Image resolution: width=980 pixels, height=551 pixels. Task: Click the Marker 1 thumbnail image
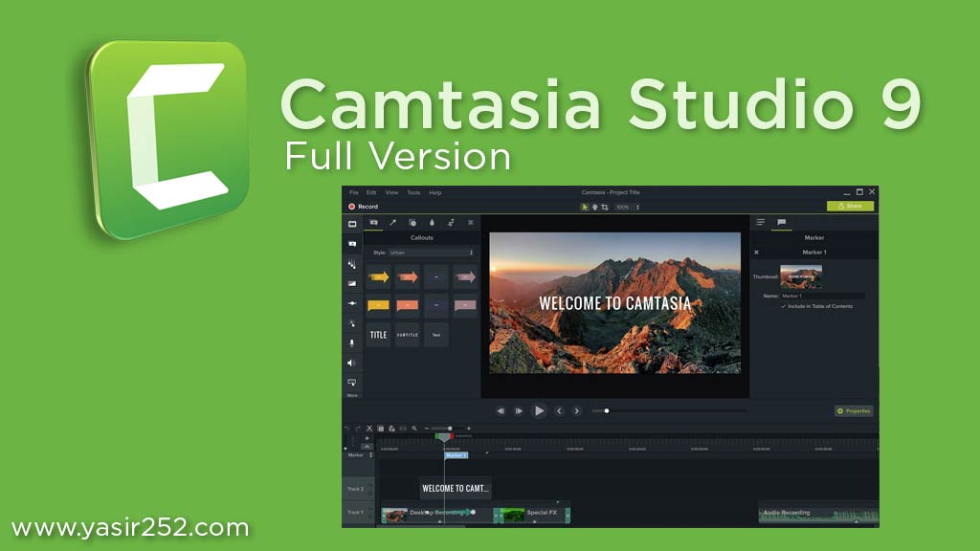click(x=801, y=276)
